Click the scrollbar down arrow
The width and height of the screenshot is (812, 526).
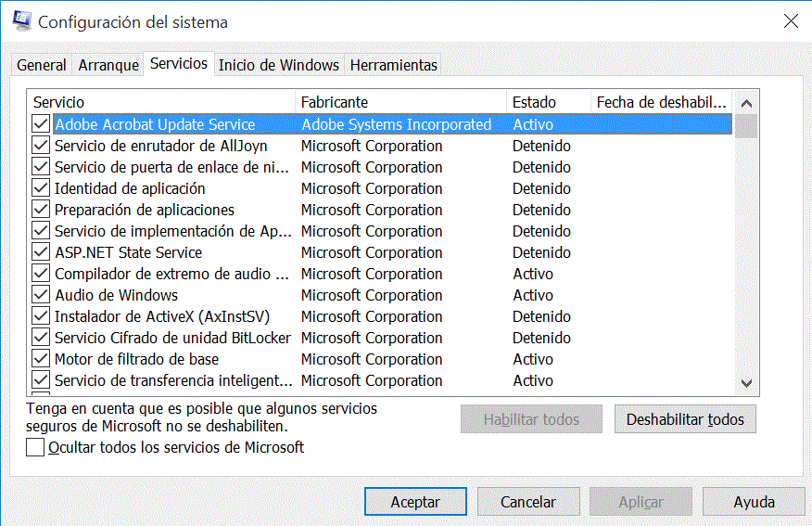746,383
